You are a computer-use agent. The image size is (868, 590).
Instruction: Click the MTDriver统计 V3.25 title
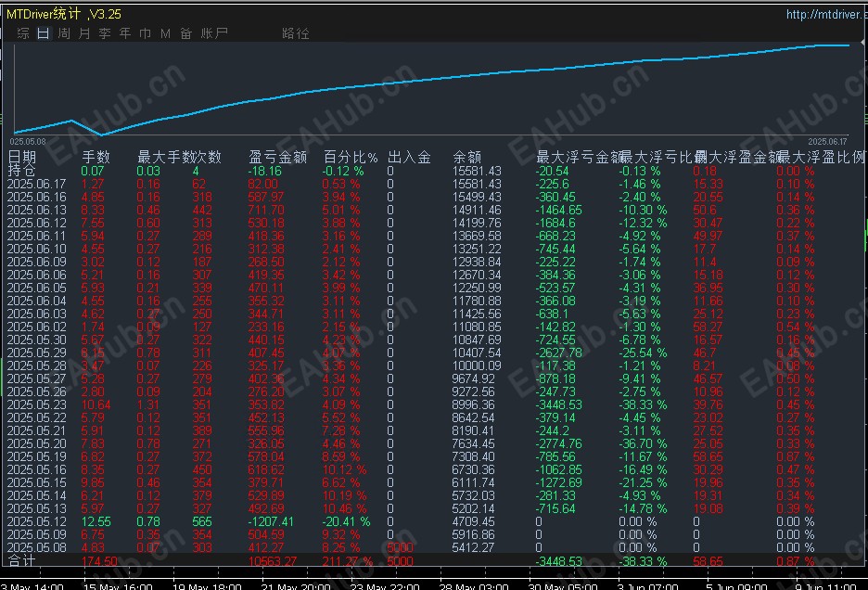click(x=64, y=14)
